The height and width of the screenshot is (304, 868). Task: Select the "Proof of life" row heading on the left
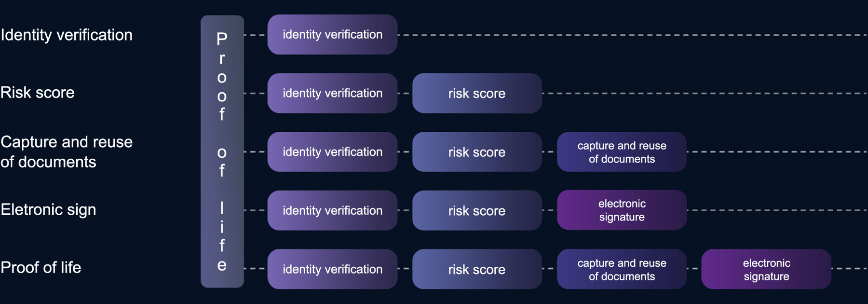[41, 267]
